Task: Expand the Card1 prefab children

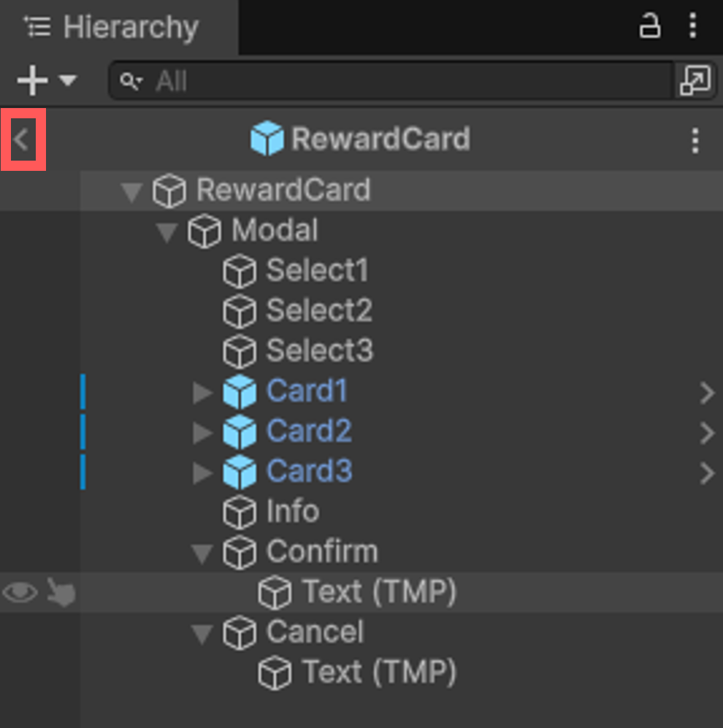Action: tap(202, 392)
